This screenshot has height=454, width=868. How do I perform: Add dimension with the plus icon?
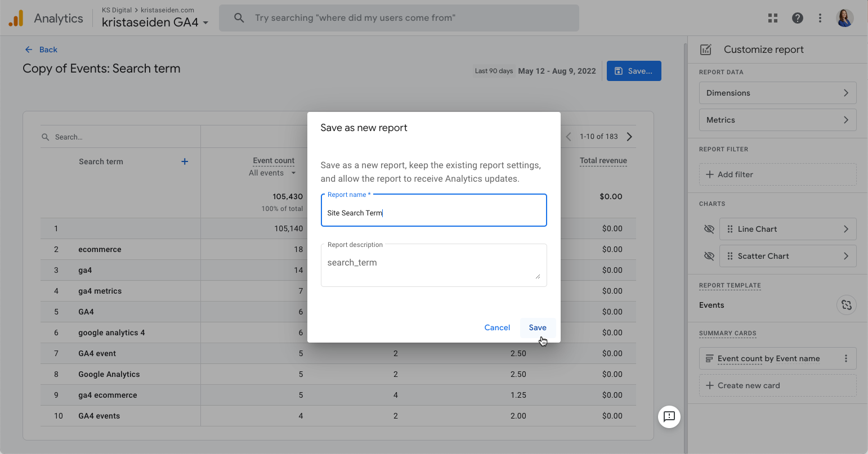point(185,161)
